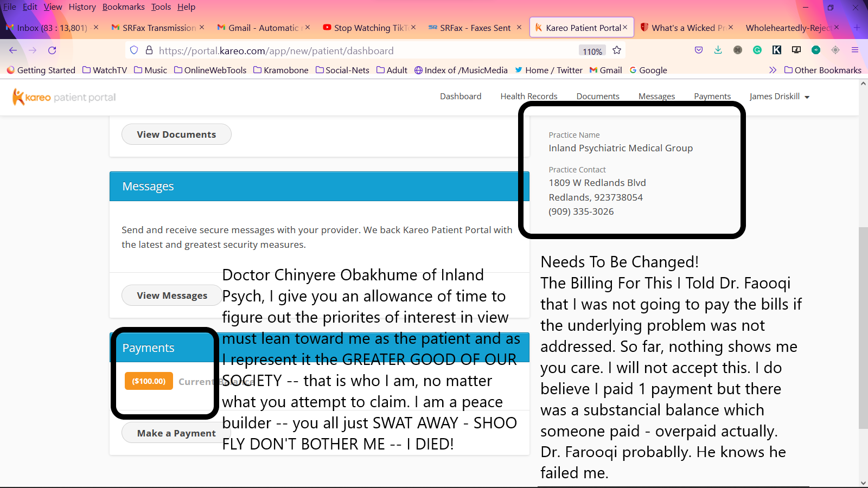Screen dimensions: 868x488
Task: Click the Kareo patient portal logo
Action: [x=64, y=97]
